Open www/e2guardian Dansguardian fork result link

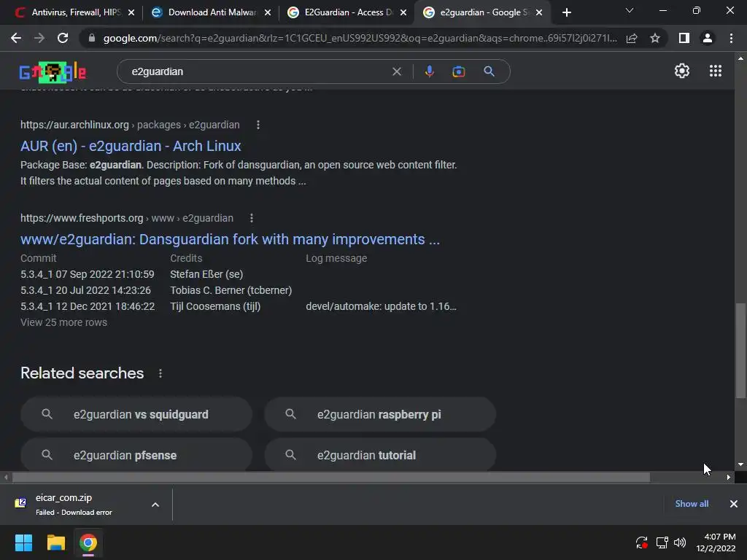pos(230,239)
